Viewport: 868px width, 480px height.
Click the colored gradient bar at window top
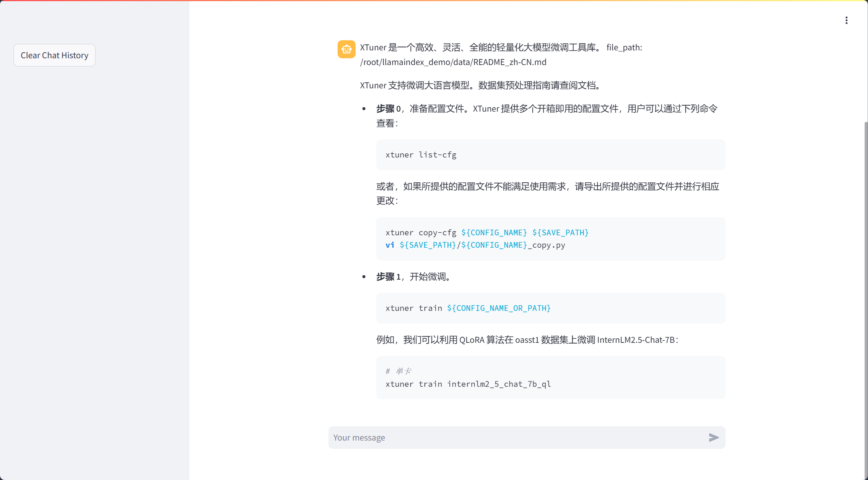(x=434, y=1)
